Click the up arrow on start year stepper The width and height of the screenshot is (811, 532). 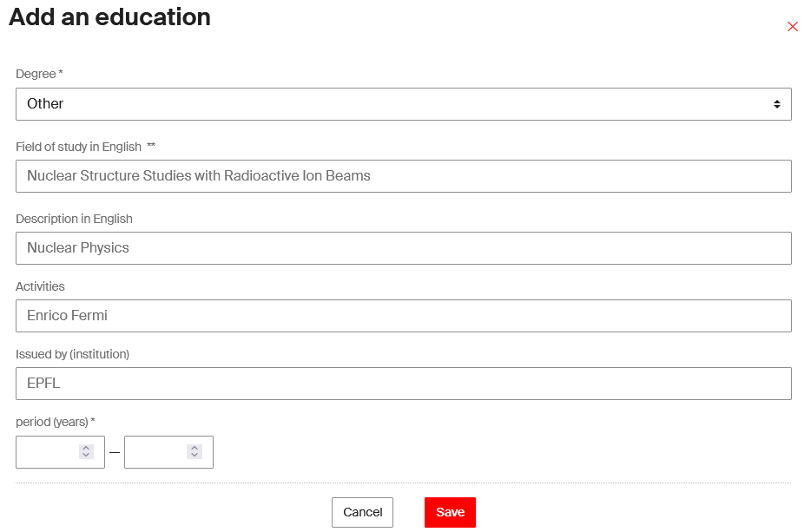coord(85,447)
